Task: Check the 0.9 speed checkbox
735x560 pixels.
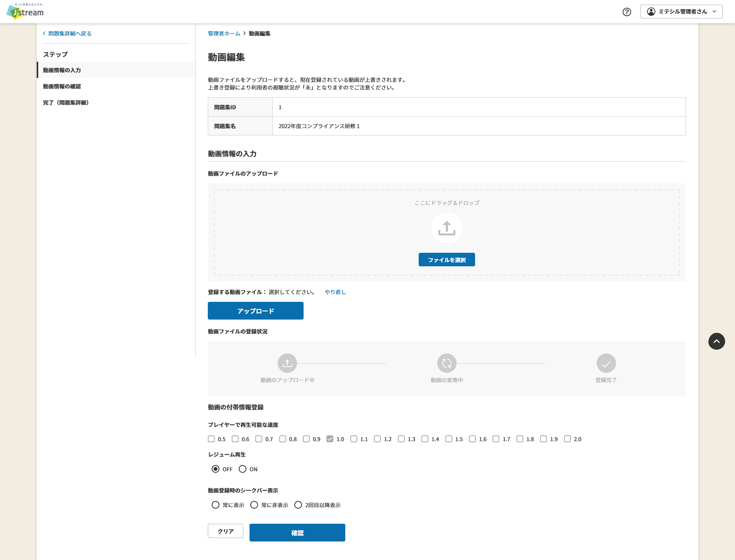Action: pyautogui.click(x=306, y=439)
